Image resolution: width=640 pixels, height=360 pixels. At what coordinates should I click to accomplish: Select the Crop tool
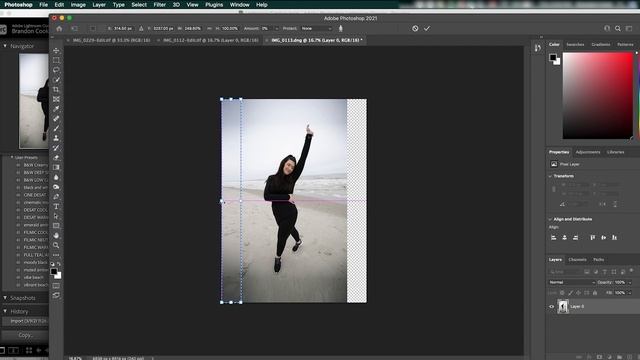pos(56,90)
